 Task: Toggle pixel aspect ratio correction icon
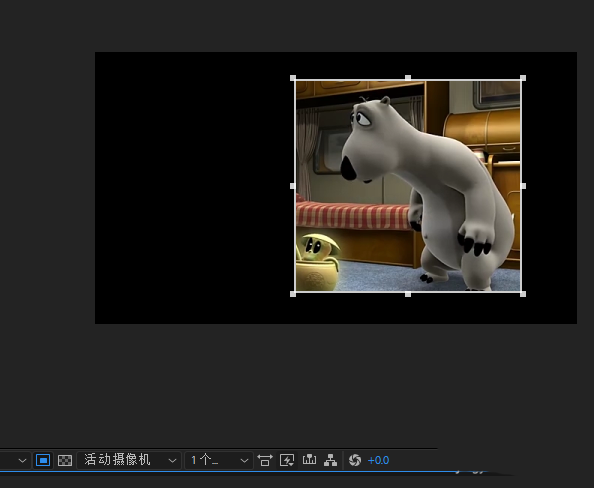(x=265, y=460)
